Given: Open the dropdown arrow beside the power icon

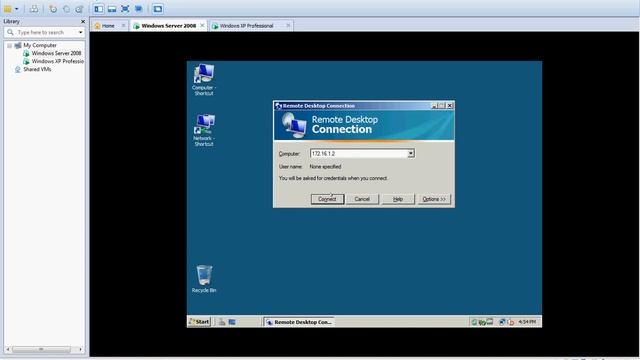Looking at the screenshot, I should 17,9.
